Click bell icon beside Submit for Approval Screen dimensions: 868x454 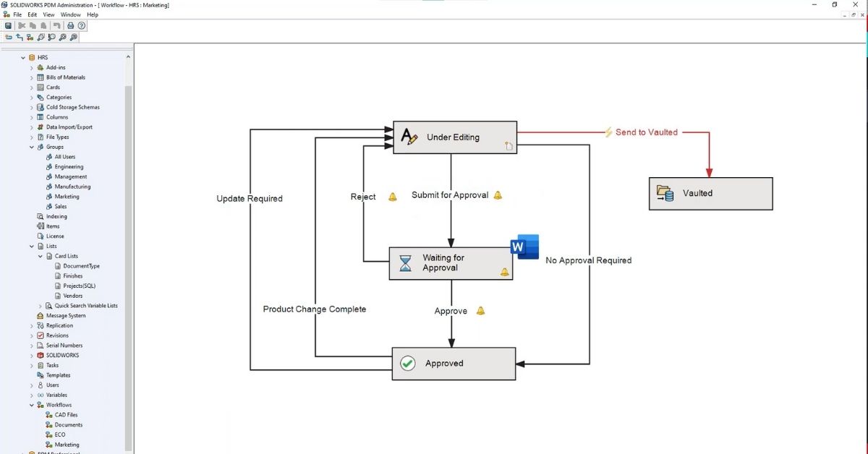click(498, 195)
